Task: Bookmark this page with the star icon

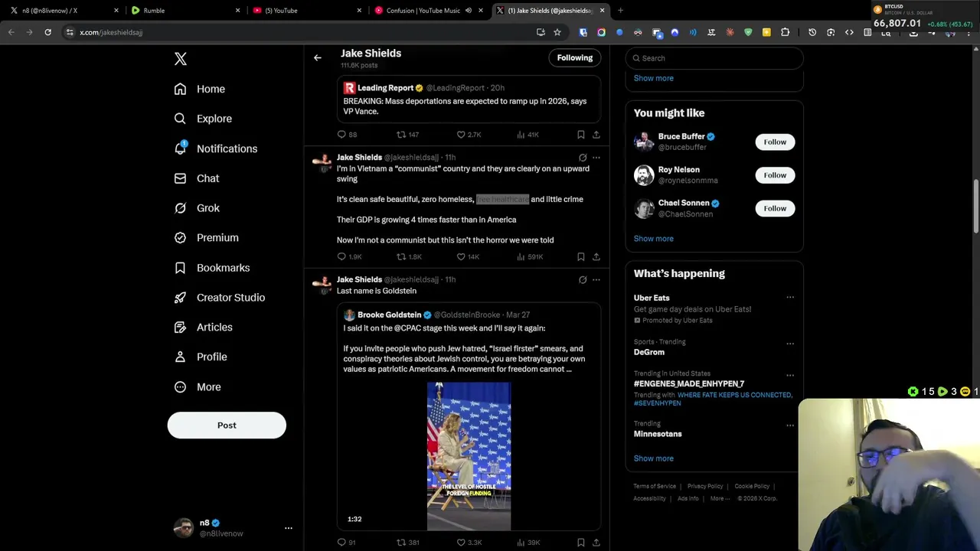Action: click(557, 32)
